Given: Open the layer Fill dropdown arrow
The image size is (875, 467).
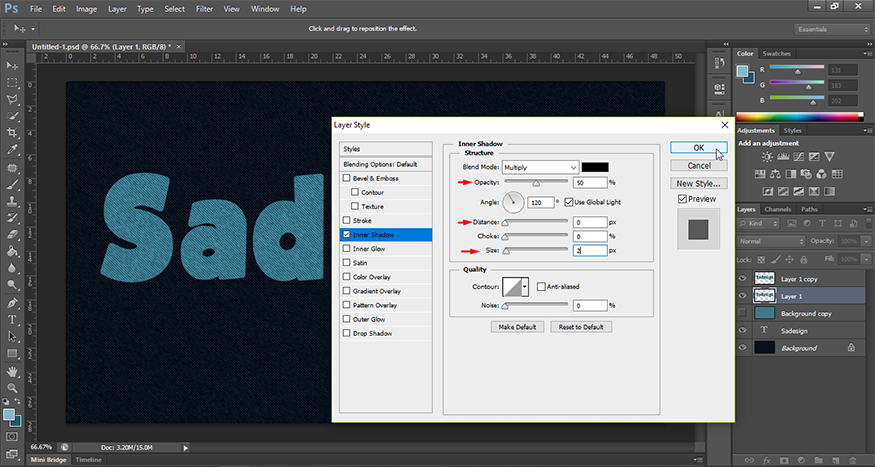Looking at the screenshot, I should (866, 259).
